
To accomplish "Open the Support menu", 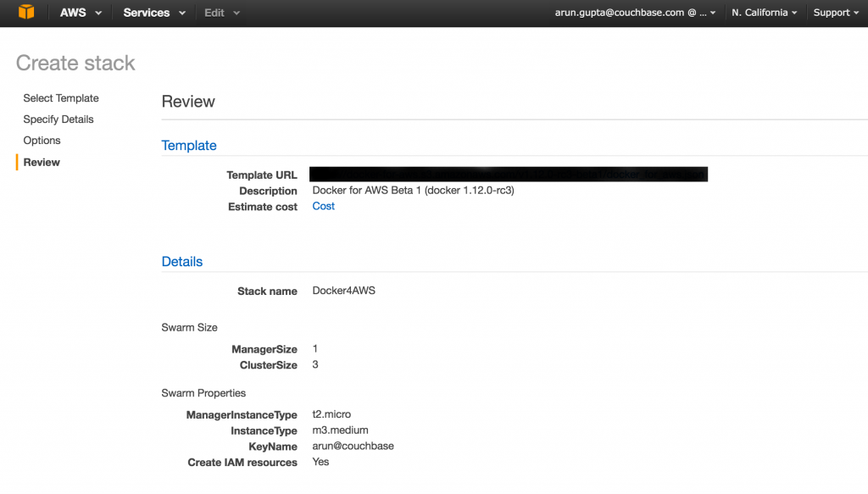I will [835, 13].
